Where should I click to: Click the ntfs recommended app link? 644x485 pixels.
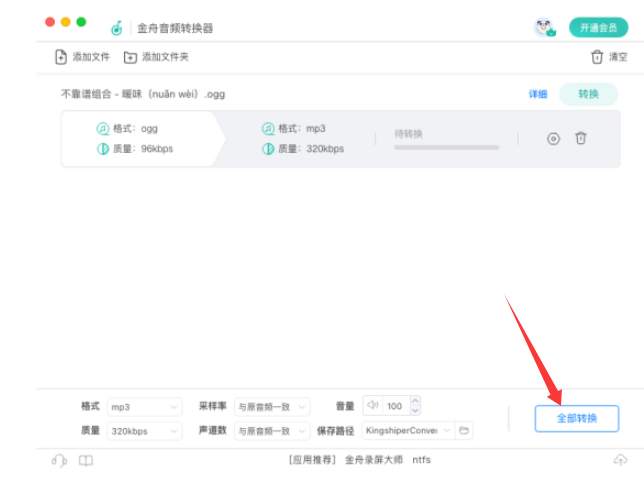click(421, 460)
